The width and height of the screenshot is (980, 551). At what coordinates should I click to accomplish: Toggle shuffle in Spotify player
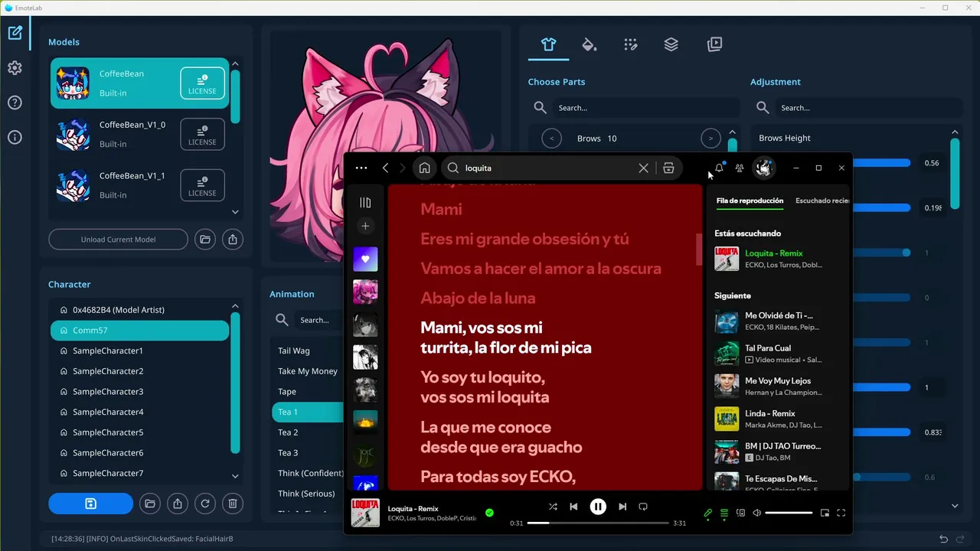click(553, 507)
